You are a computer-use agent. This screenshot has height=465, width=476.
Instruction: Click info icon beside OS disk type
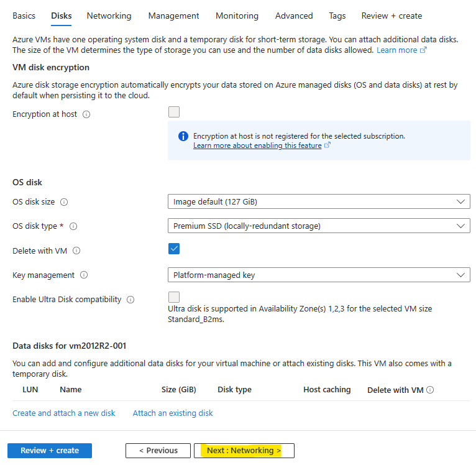point(73,226)
